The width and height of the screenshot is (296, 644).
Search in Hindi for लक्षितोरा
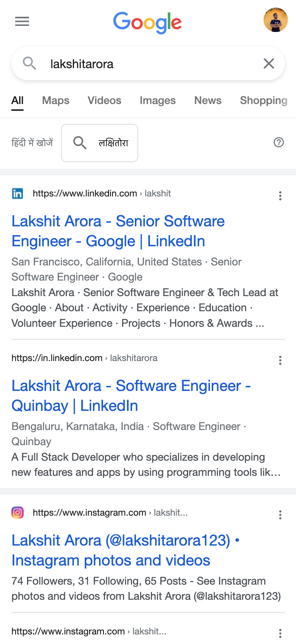pos(99,143)
